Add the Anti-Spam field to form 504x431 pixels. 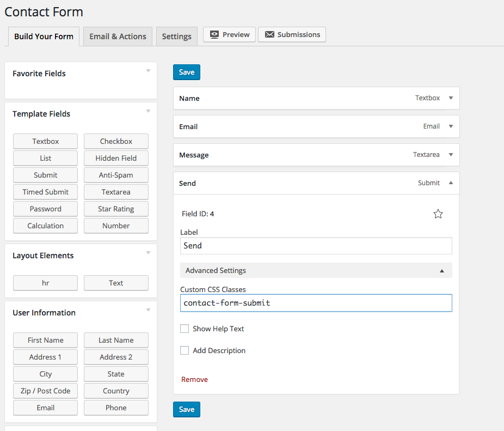pyautogui.click(x=116, y=175)
